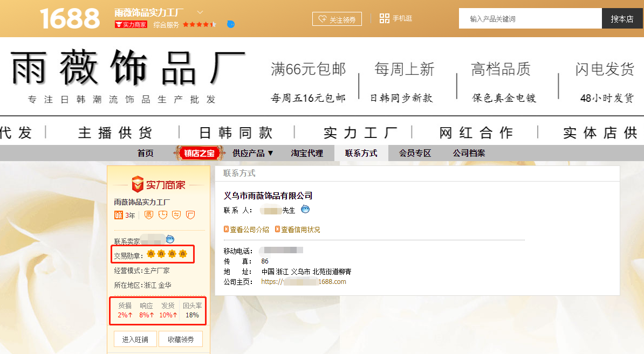
Task: Open the 淘宝代理 tab
Action: pos(307,153)
